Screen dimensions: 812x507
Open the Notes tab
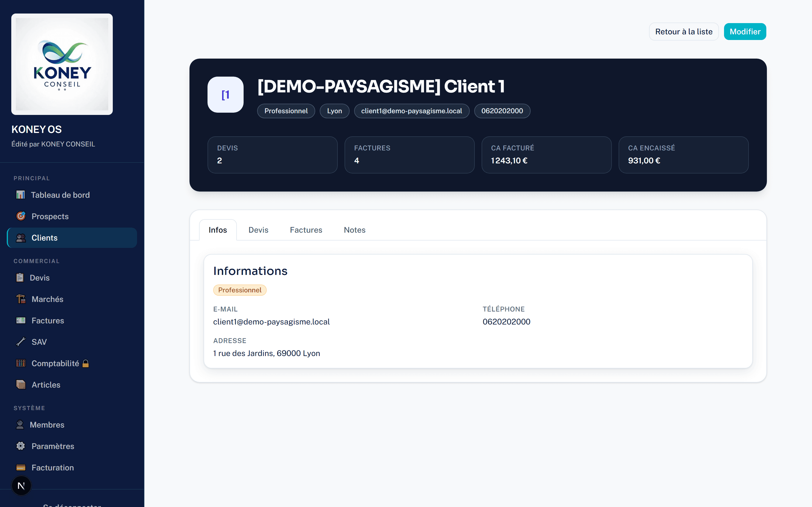tap(355, 230)
